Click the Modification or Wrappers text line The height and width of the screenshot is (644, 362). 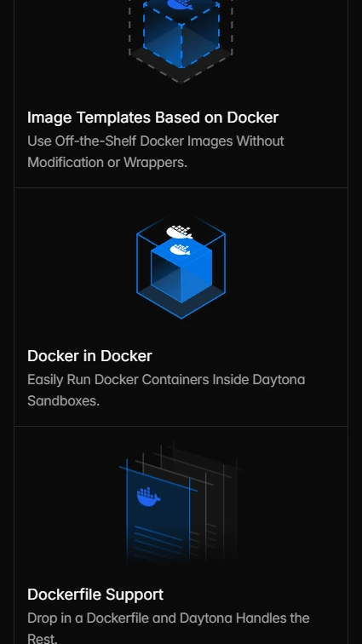pyautogui.click(x=107, y=162)
